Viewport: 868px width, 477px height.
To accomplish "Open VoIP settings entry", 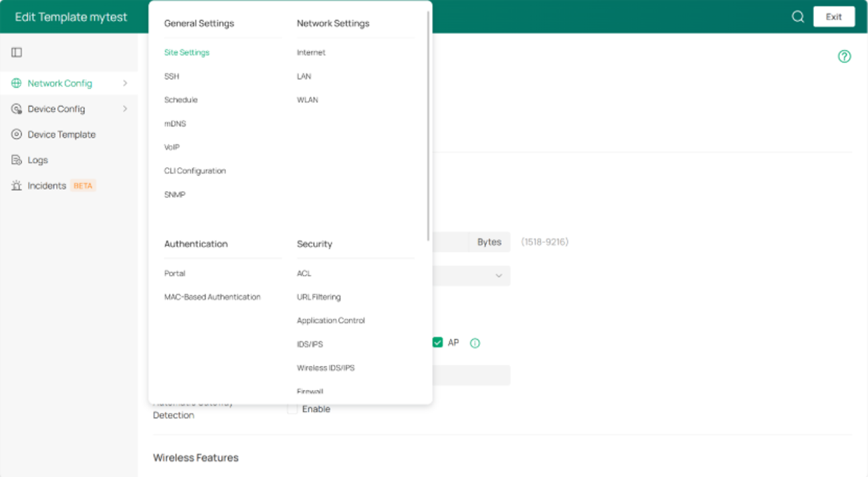I will [x=172, y=147].
